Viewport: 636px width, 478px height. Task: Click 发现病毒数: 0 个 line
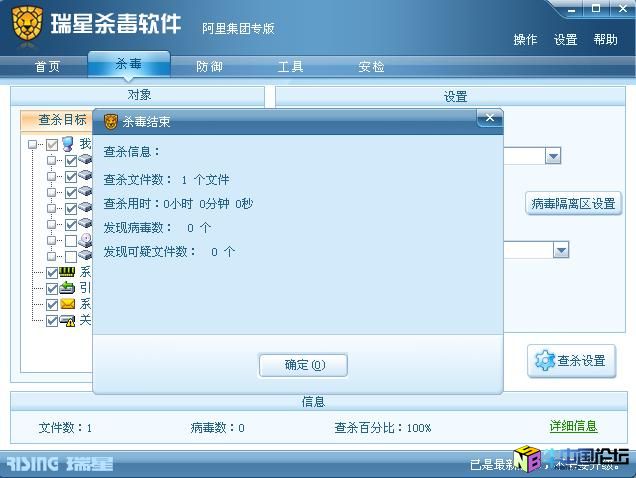[x=157, y=228]
